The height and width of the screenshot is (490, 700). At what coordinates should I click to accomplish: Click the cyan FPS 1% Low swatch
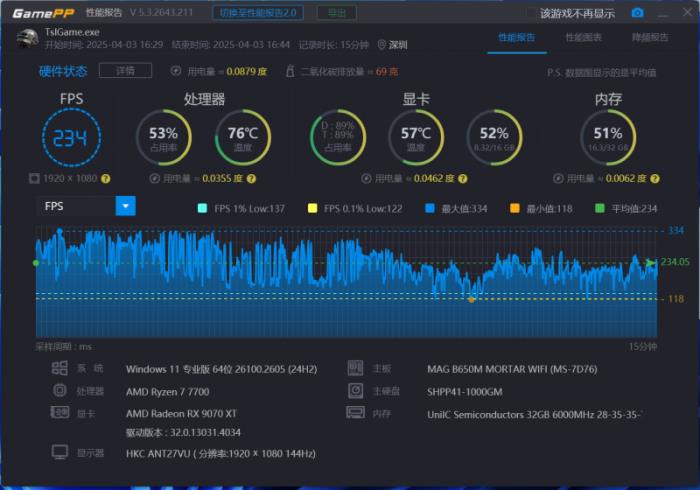tap(202, 208)
